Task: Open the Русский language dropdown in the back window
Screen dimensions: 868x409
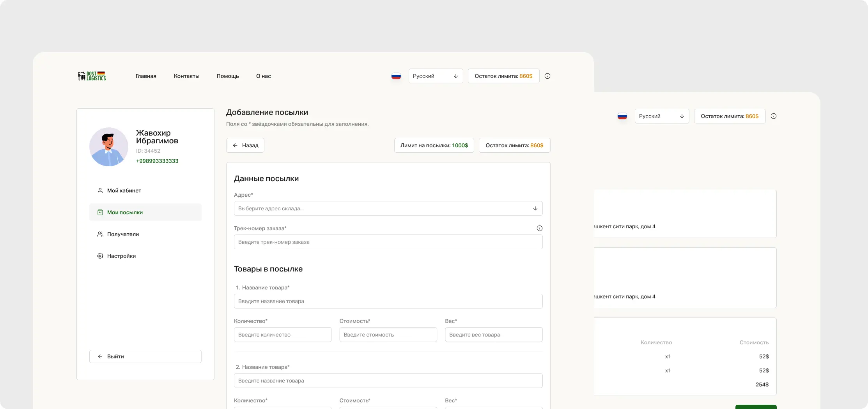Action: tap(662, 116)
